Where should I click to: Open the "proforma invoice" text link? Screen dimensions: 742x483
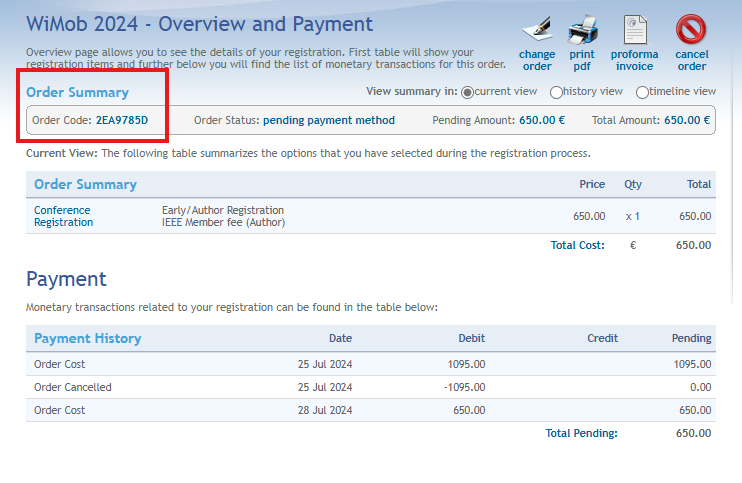pos(634,60)
